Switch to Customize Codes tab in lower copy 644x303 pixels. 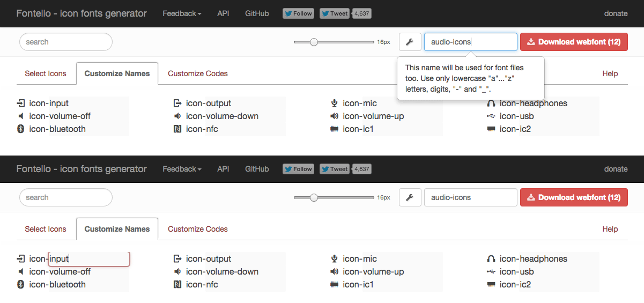[198, 229]
